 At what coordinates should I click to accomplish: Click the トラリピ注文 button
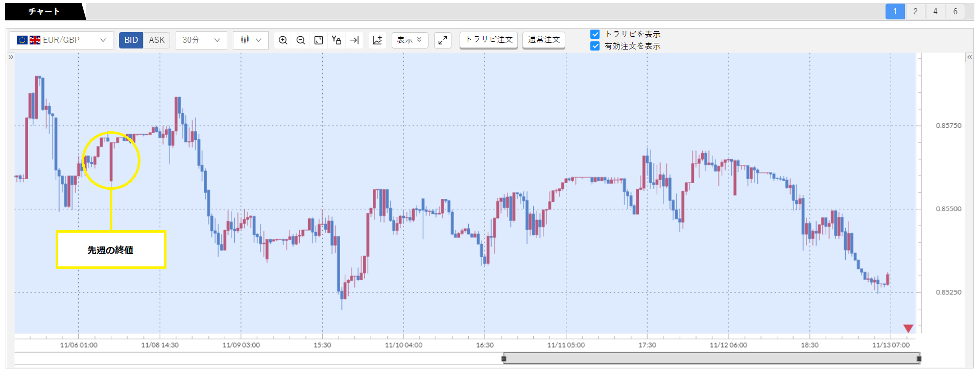pos(489,40)
